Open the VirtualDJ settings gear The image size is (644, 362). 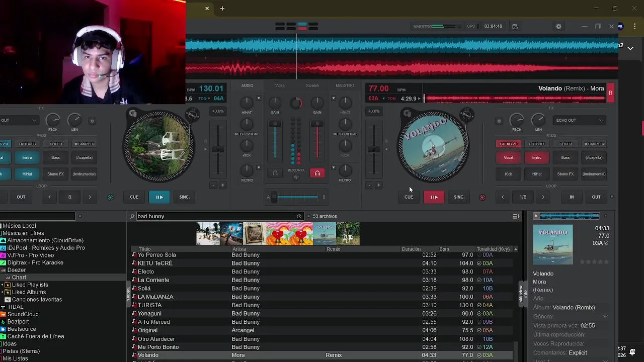pos(558,27)
